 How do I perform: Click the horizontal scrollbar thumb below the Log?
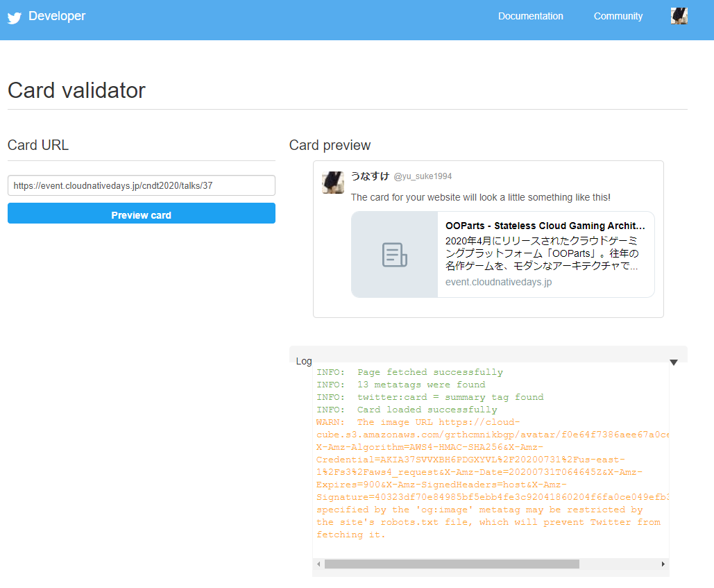point(451,564)
